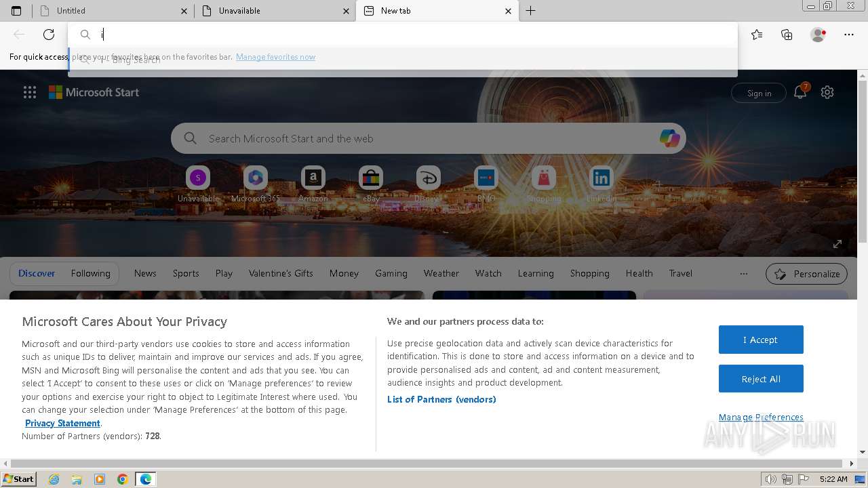Open the Health category
The width and height of the screenshot is (868, 488).
coord(639,273)
